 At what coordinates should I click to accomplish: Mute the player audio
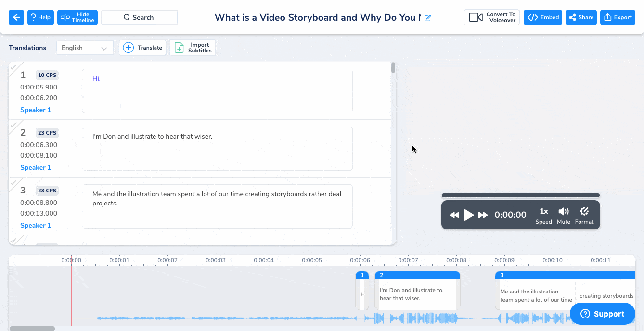pyautogui.click(x=564, y=216)
